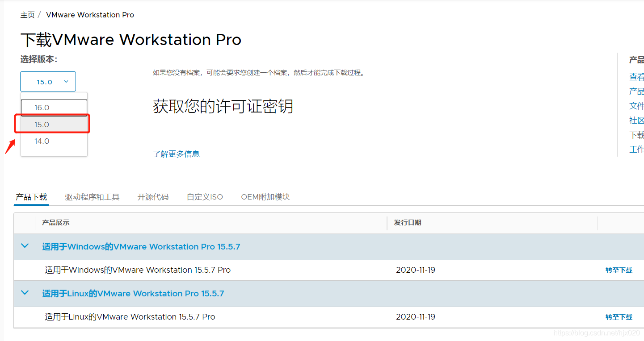Open the 开源代码 tab
The image size is (644, 341).
(153, 197)
